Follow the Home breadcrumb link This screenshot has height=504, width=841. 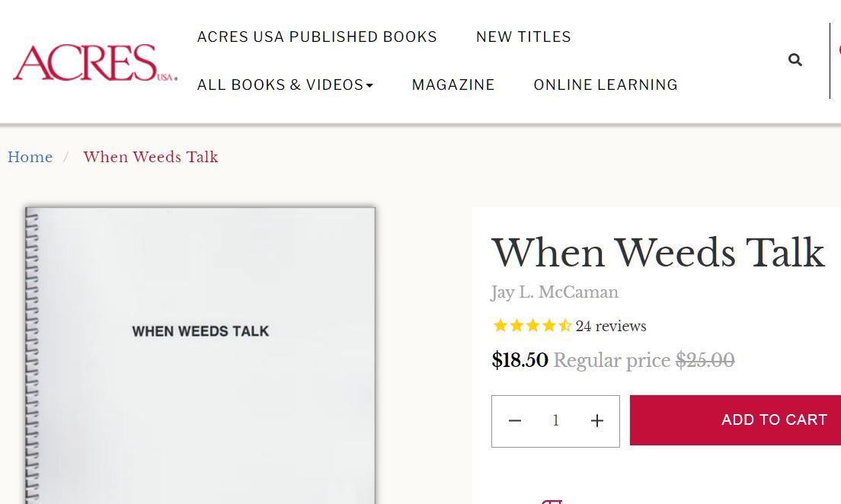[x=30, y=157]
